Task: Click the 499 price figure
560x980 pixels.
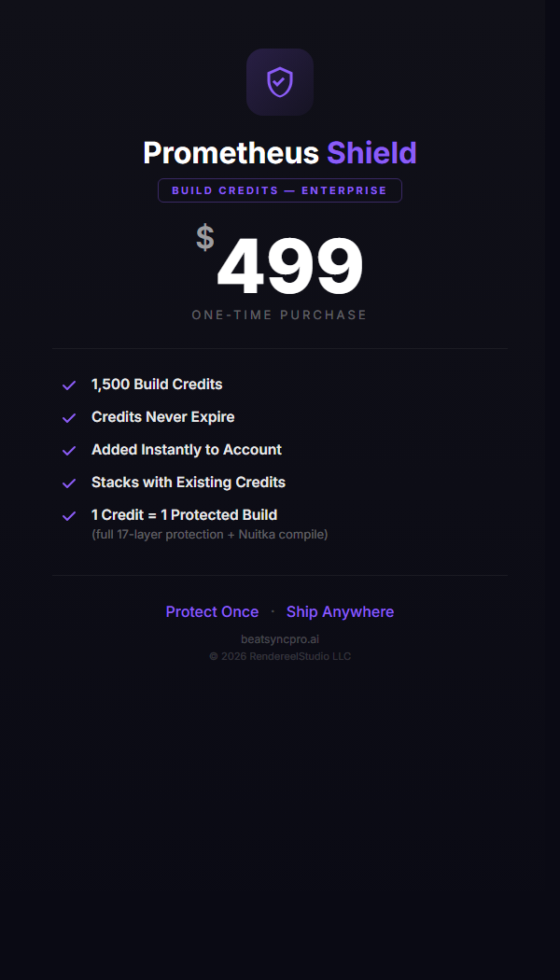Action: 289,267
